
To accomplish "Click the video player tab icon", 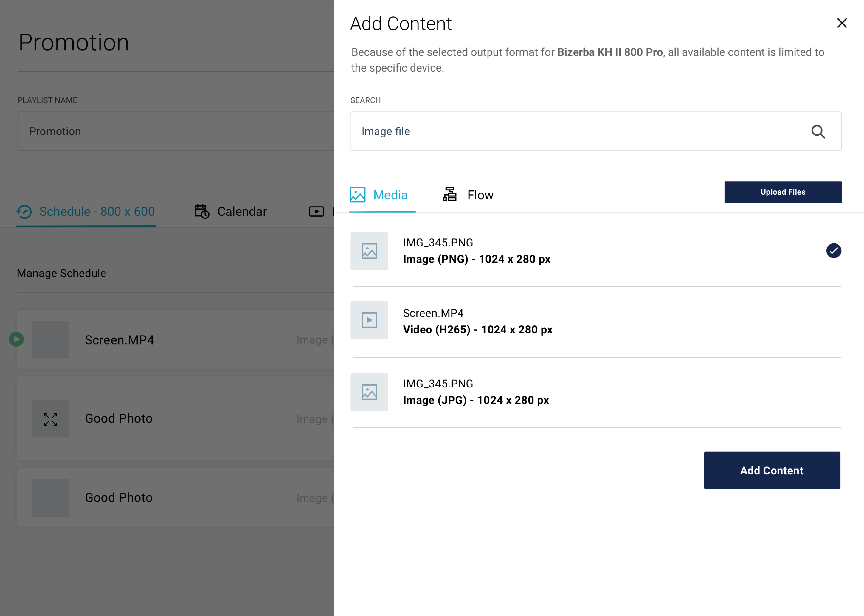I will [x=316, y=211].
